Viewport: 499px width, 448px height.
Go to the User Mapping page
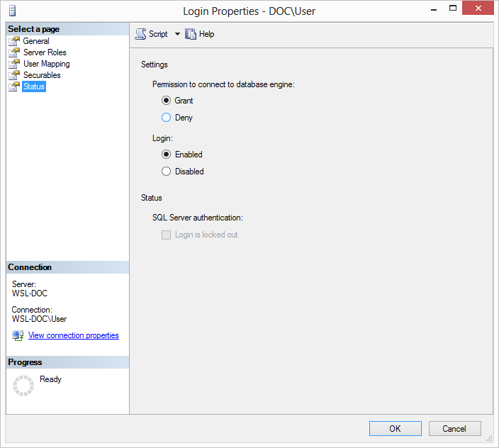pyautogui.click(x=47, y=64)
